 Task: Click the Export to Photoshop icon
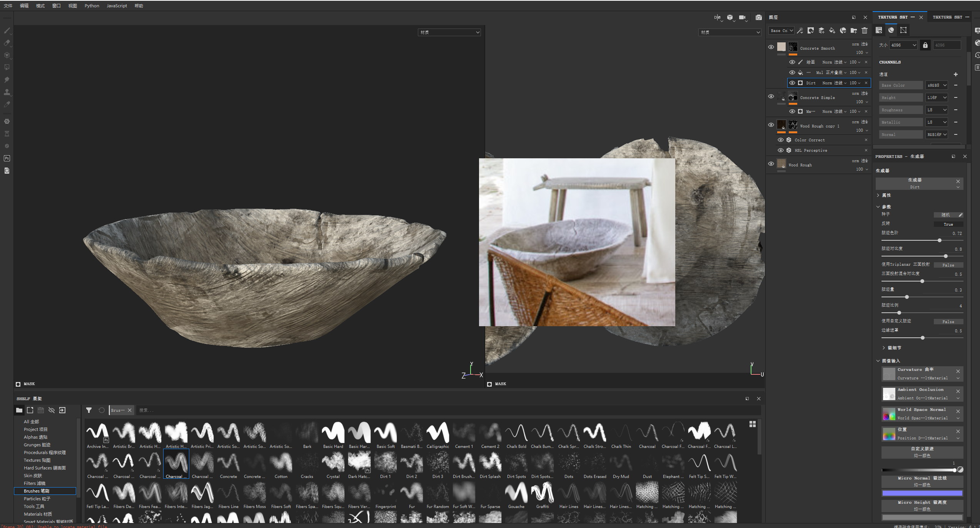click(x=7, y=158)
